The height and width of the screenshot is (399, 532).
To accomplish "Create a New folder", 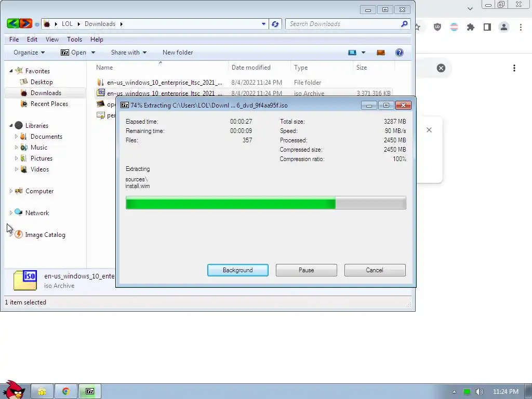I will [x=178, y=52].
